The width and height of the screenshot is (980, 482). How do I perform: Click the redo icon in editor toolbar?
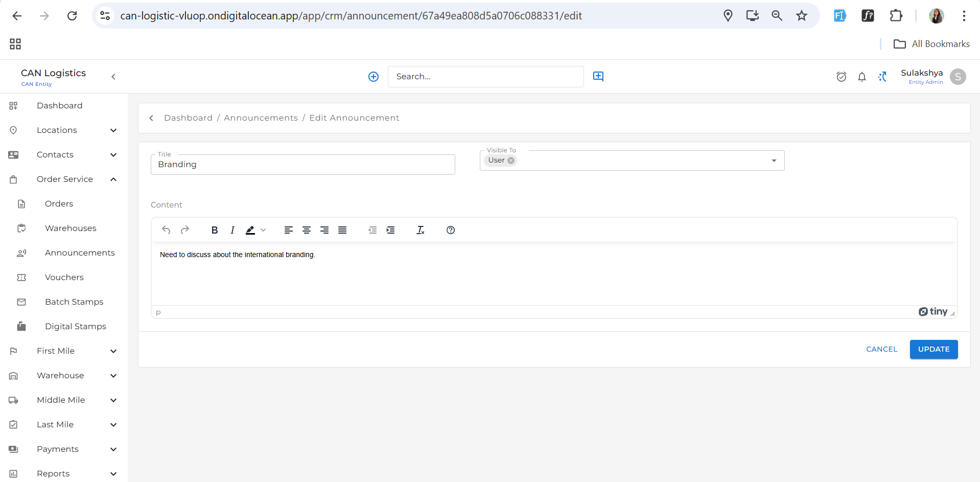[185, 230]
